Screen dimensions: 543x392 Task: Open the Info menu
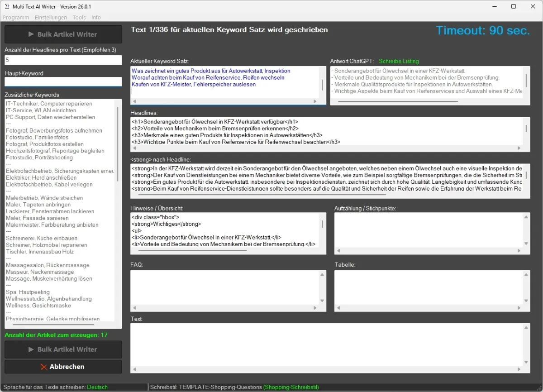tap(96, 17)
